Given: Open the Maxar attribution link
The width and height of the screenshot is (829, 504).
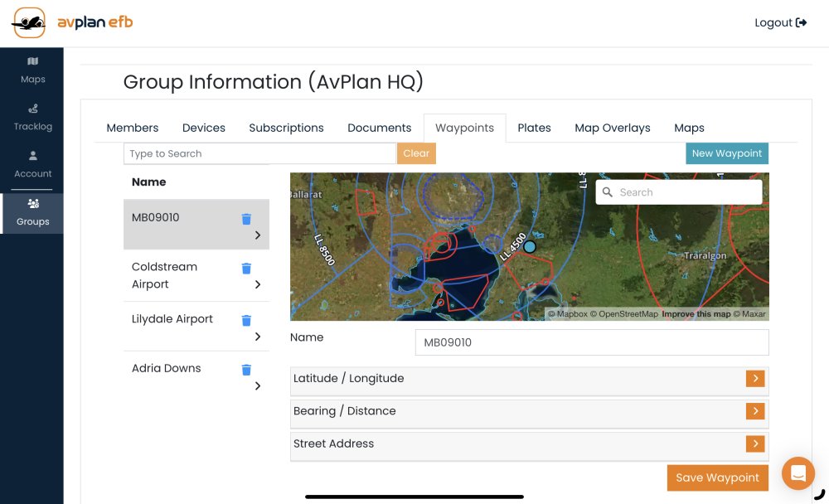Looking at the screenshot, I should pyautogui.click(x=749, y=314).
